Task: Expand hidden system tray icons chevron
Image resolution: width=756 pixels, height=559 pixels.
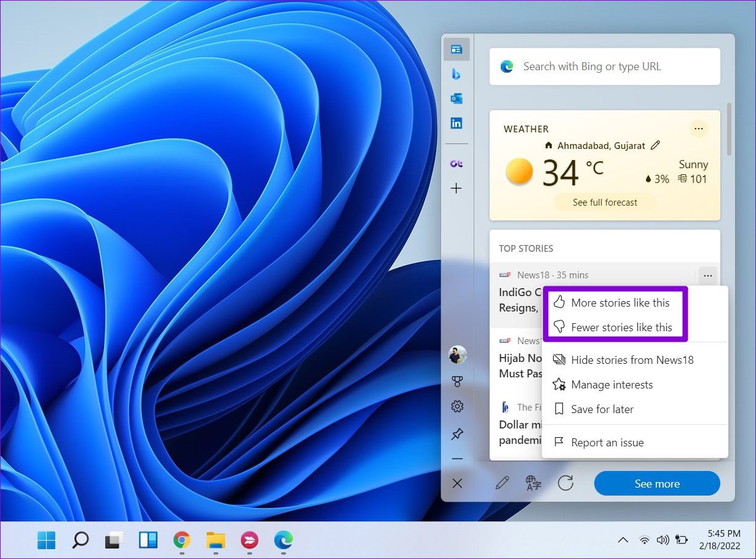Action: click(x=623, y=540)
